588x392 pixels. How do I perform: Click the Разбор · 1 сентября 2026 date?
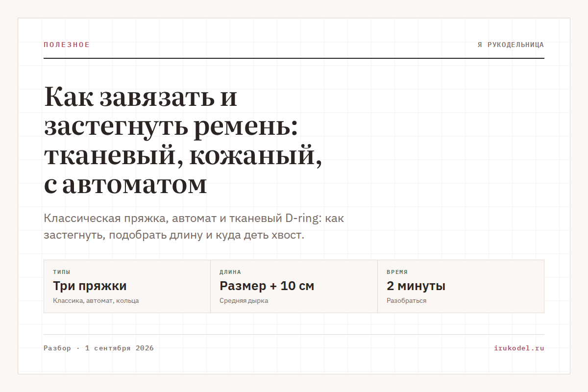98,348
